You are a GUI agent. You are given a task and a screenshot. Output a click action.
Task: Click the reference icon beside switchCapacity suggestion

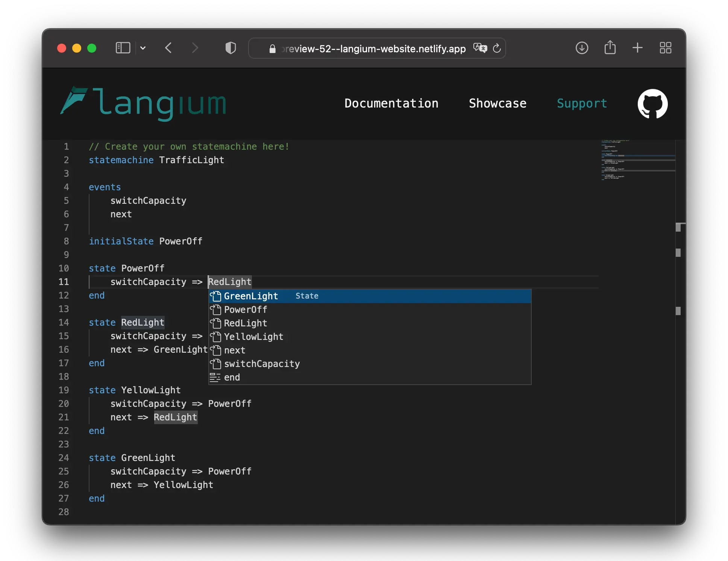click(x=215, y=364)
